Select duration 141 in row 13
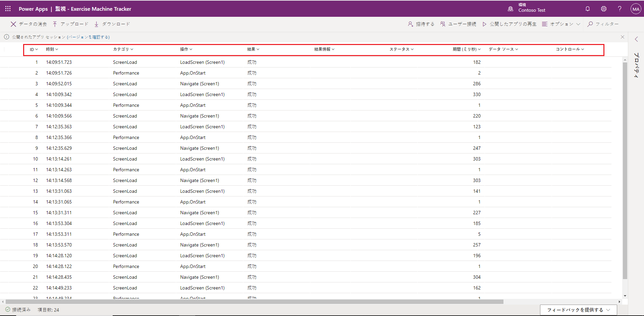 pyautogui.click(x=477, y=191)
